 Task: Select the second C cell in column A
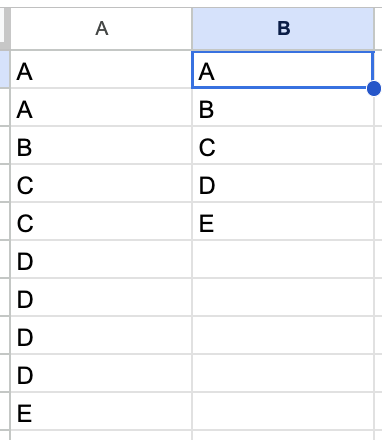point(101,221)
